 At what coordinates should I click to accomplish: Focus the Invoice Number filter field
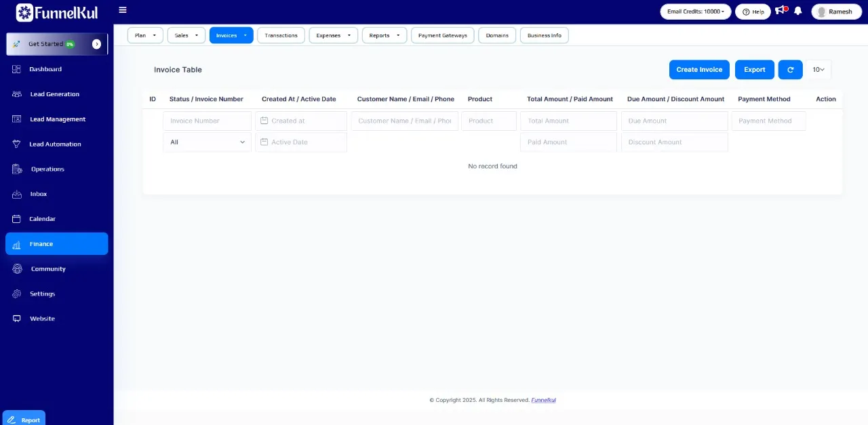click(207, 121)
